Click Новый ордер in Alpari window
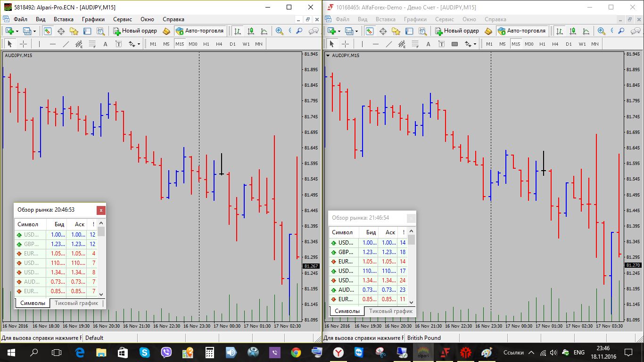The image size is (644, 362). (x=135, y=31)
